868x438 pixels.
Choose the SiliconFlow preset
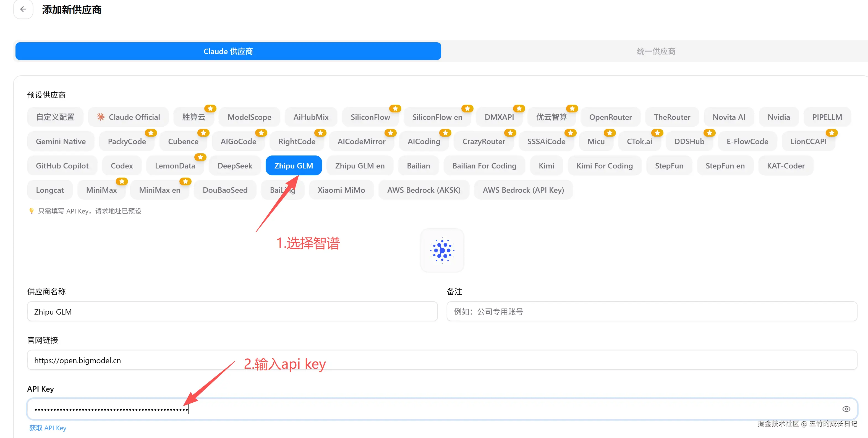click(370, 117)
